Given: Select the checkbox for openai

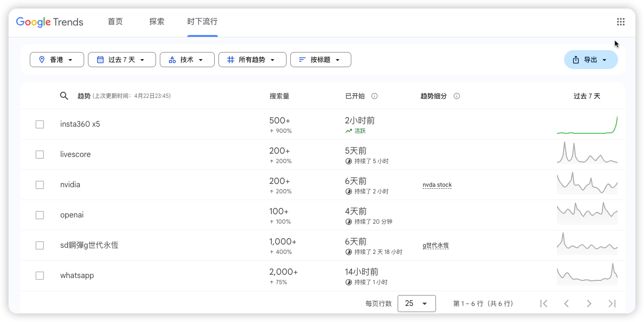Looking at the screenshot, I should point(40,215).
